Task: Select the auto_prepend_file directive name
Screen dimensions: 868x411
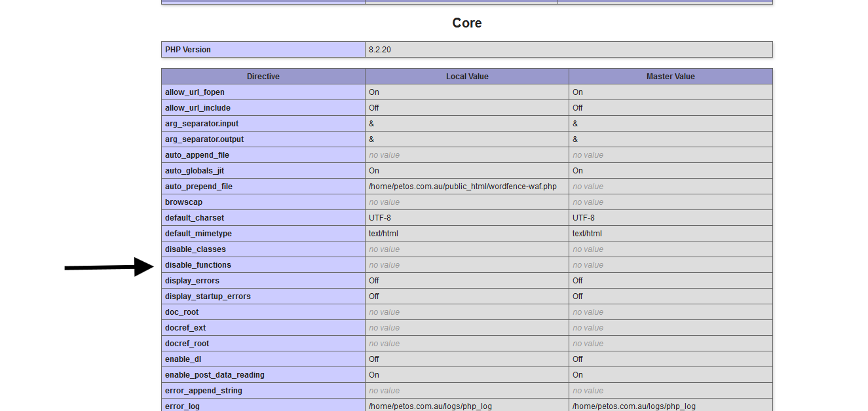Action: pyautogui.click(x=199, y=187)
